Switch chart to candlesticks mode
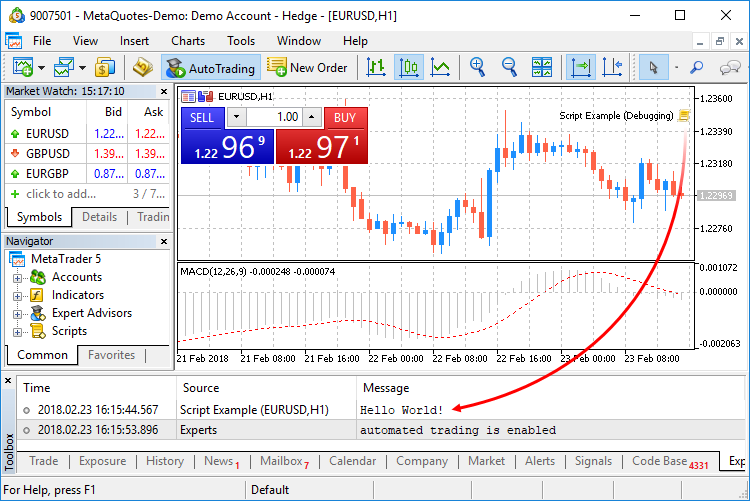The image size is (750, 501). coord(408,67)
